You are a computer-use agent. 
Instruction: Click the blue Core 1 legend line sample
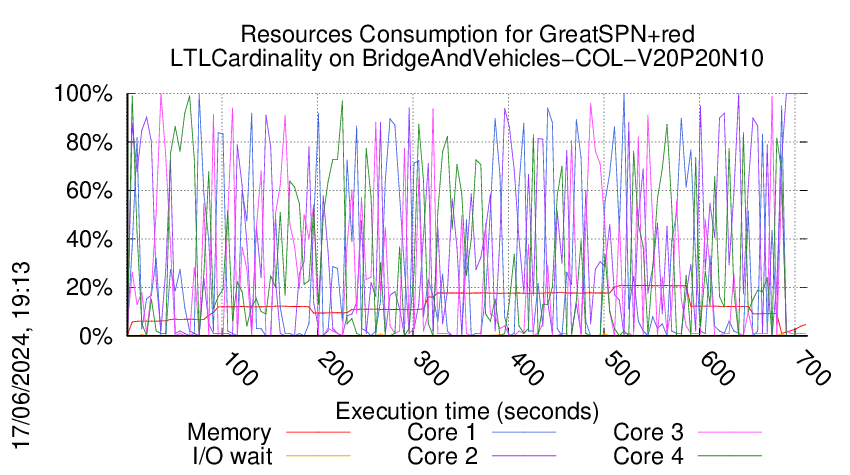524,432
